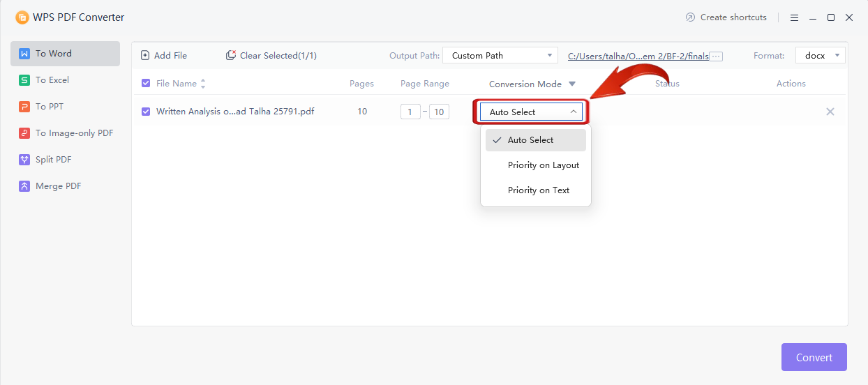Click the Actions column header
The image size is (868, 385).
[x=791, y=84]
